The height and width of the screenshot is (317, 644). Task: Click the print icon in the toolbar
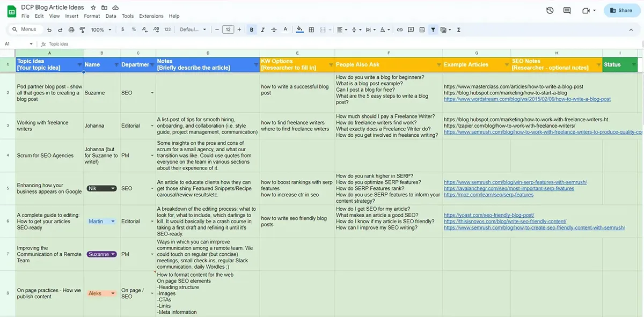(x=71, y=30)
